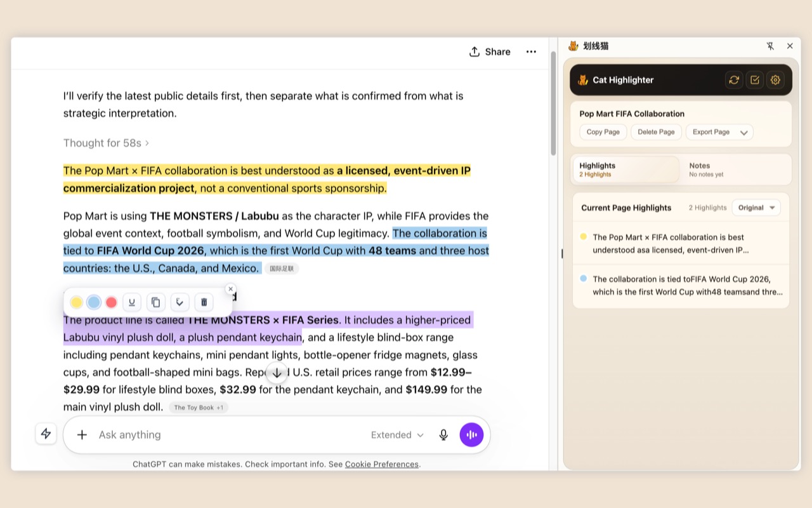Open the Extended mode dropdown
The width and height of the screenshot is (812, 508).
[397, 435]
